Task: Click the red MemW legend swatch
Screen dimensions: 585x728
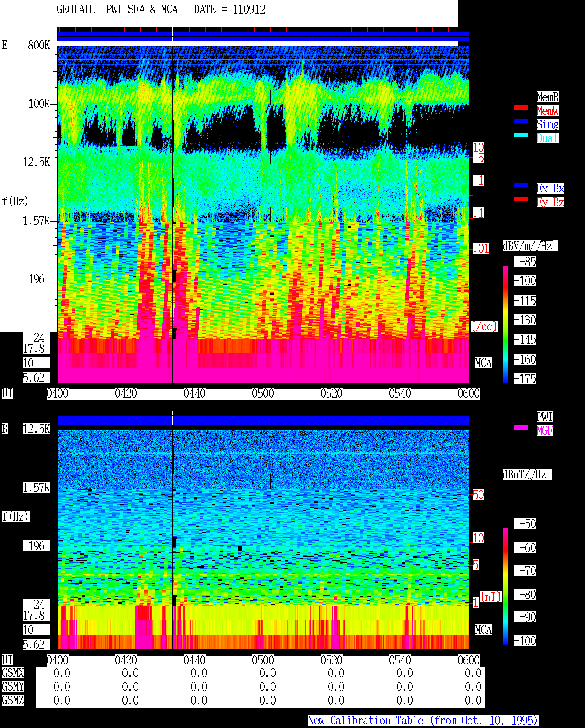Action: (x=521, y=108)
